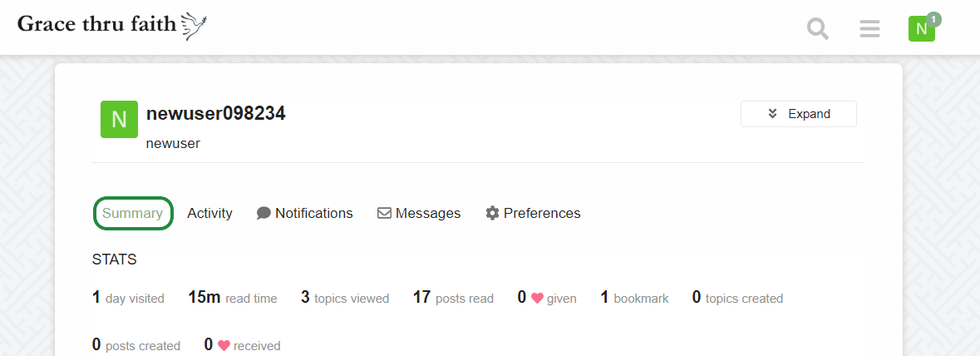The image size is (980, 356).
Task: Click the dove logo icon
Action: pyautogui.click(x=194, y=26)
